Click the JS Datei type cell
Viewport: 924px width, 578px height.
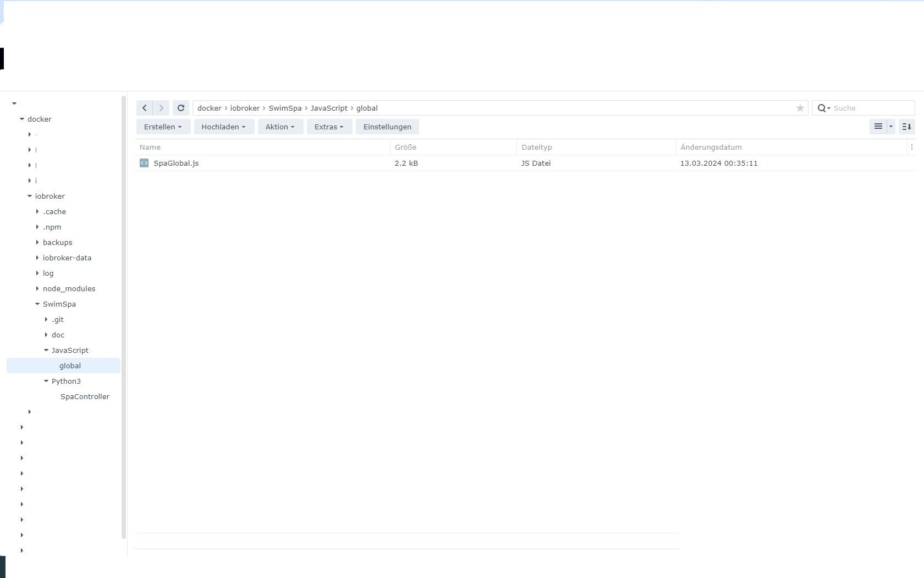pyautogui.click(x=536, y=163)
